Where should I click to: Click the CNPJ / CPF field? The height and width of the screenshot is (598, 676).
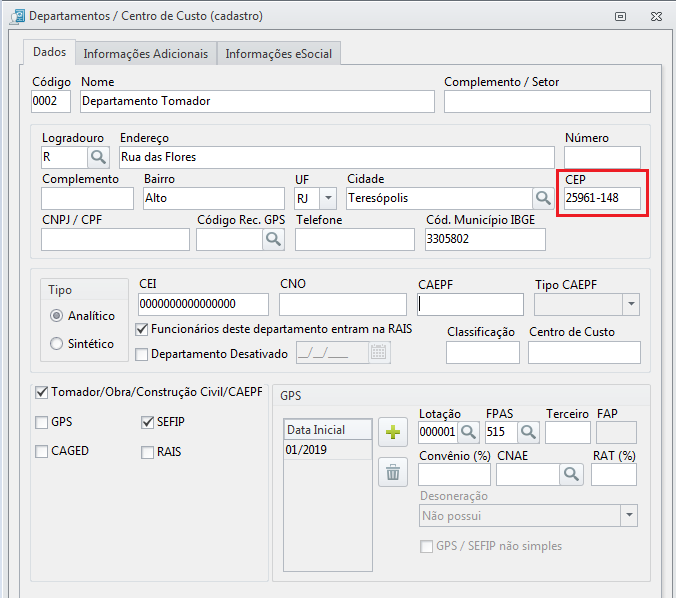[115, 239]
